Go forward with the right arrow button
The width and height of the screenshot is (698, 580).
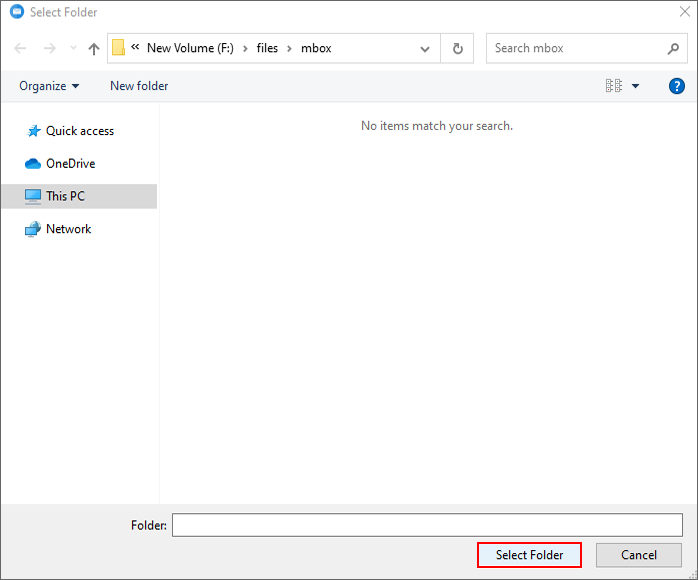(x=50, y=48)
